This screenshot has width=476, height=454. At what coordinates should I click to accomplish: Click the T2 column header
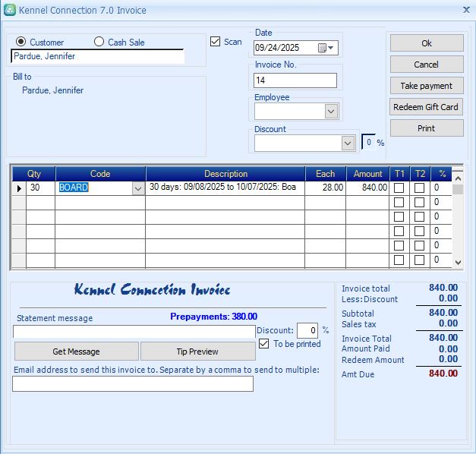420,174
